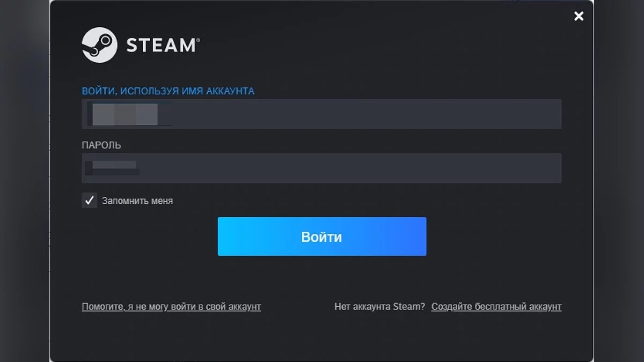Click the Запомнить меня label text

tap(137, 201)
